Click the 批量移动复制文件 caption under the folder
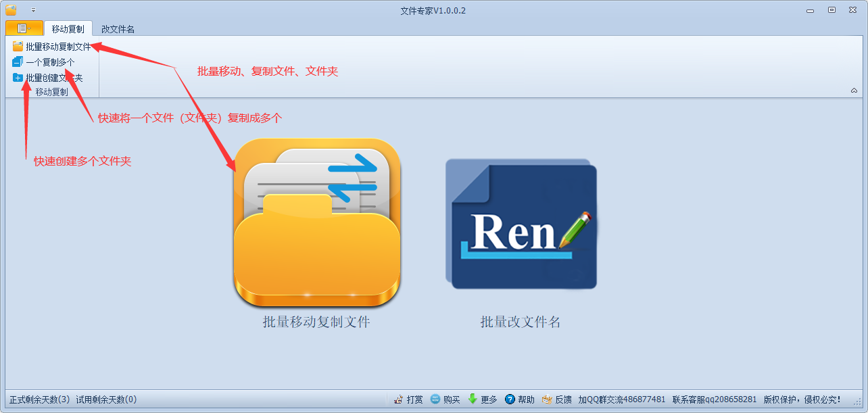The image size is (868, 413). click(316, 322)
